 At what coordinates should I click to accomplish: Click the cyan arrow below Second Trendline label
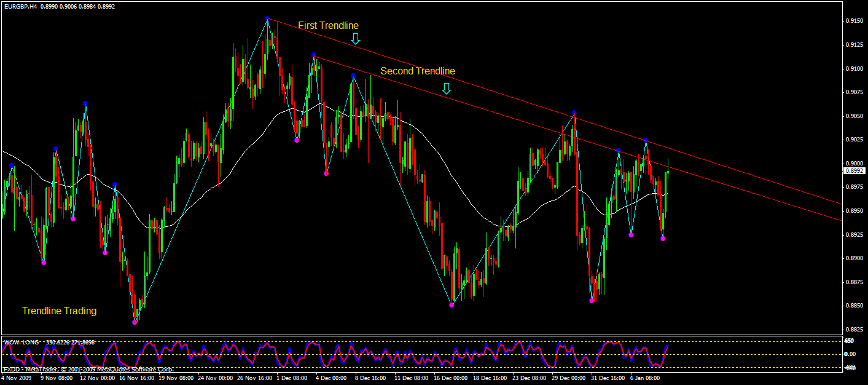447,89
